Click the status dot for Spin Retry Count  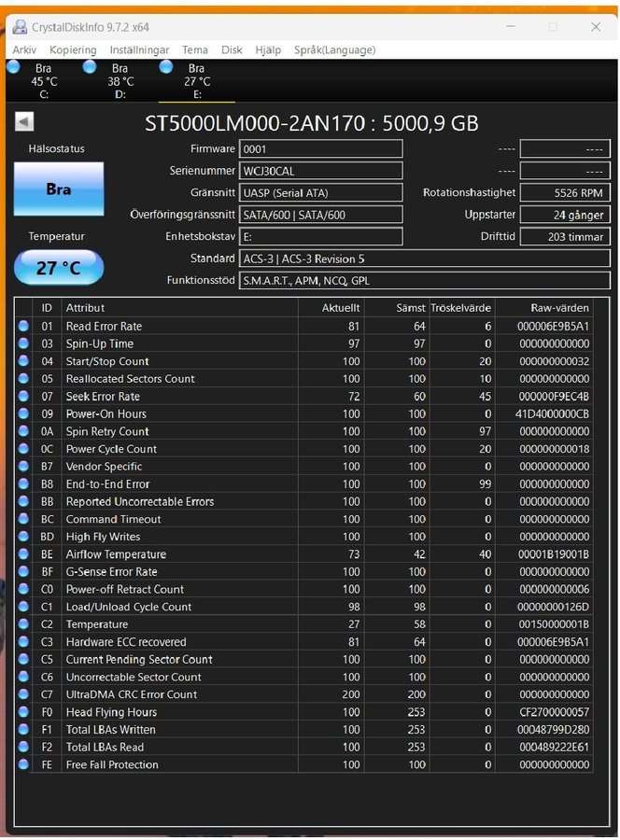[x=23, y=431]
